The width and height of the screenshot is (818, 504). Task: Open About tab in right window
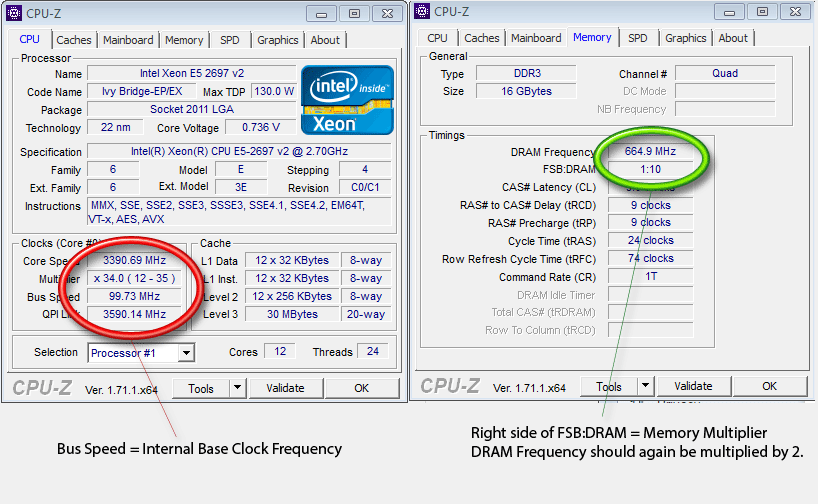pos(733,38)
